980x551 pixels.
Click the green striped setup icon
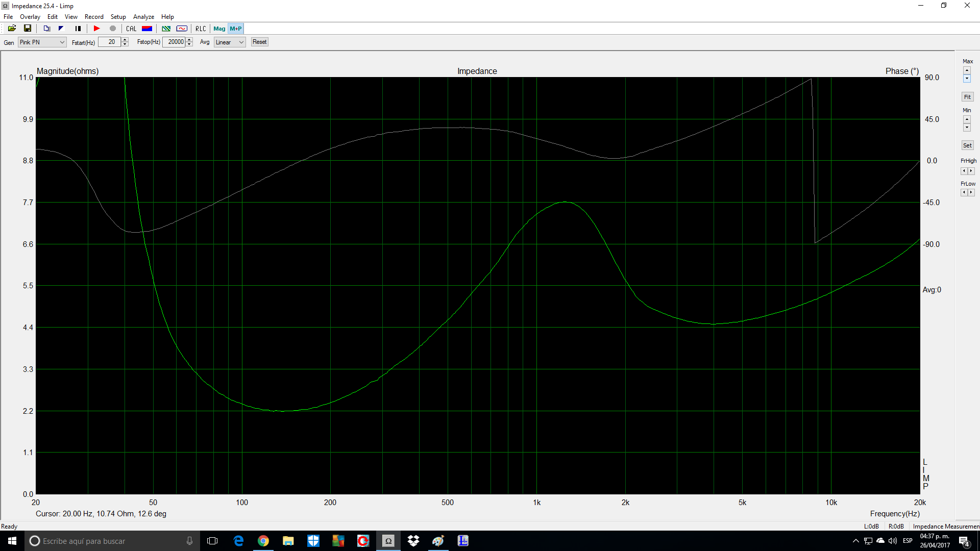(166, 29)
